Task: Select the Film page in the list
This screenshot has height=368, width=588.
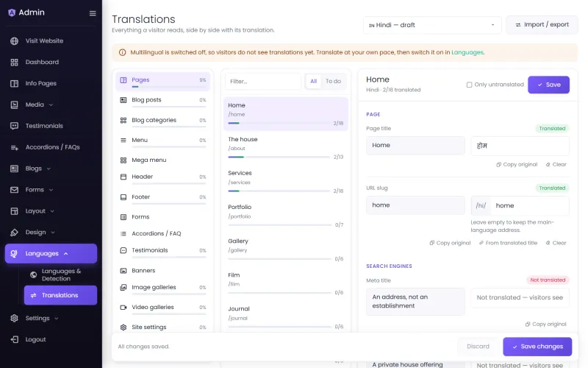Action: [285, 283]
